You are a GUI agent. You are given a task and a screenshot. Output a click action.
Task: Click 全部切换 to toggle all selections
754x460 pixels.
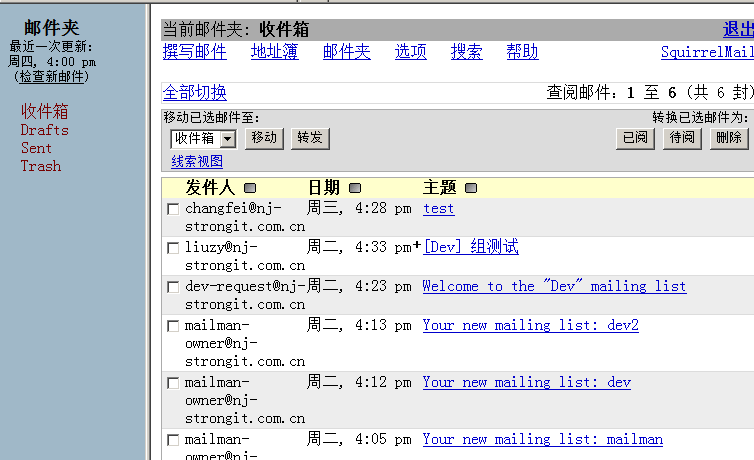coord(195,92)
